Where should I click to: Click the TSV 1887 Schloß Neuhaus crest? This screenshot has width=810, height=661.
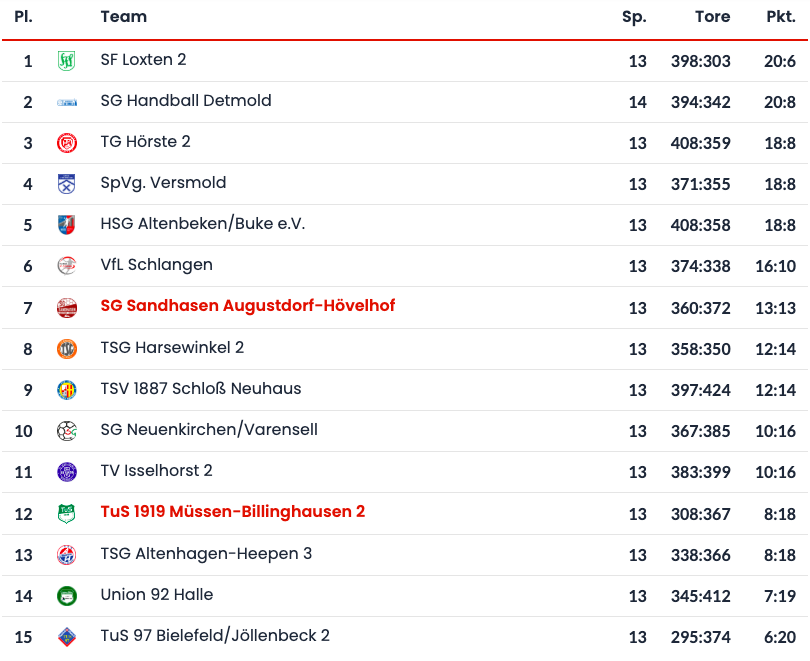[67, 390]
